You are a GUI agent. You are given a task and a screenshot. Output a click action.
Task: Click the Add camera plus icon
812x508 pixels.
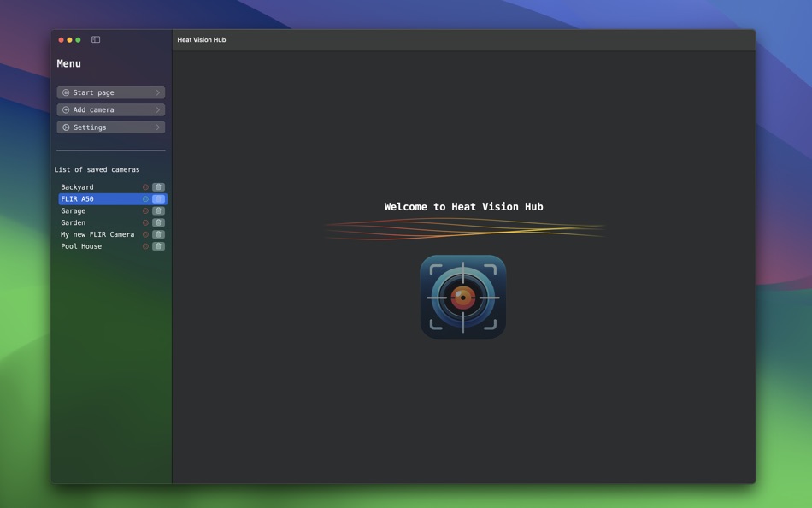[x=66, y=109]
